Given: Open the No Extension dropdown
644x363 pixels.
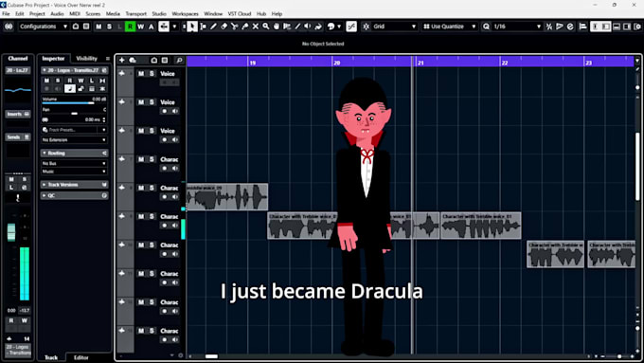Looking at the screenshot, I should 74,139.
